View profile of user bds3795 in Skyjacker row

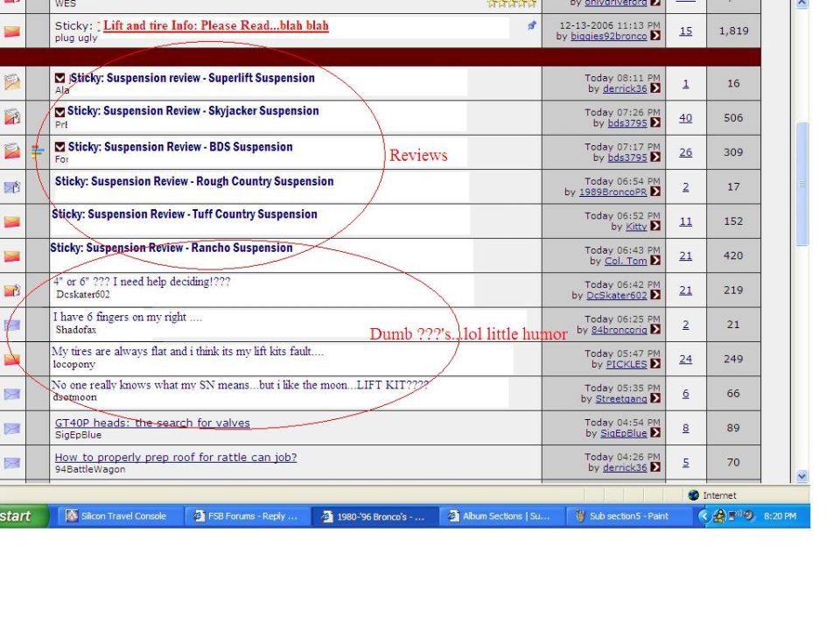pos(627,123)
